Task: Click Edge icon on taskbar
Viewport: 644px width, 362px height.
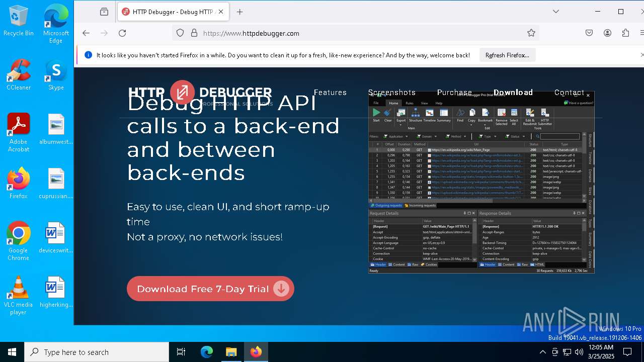Action: [207, 352]
